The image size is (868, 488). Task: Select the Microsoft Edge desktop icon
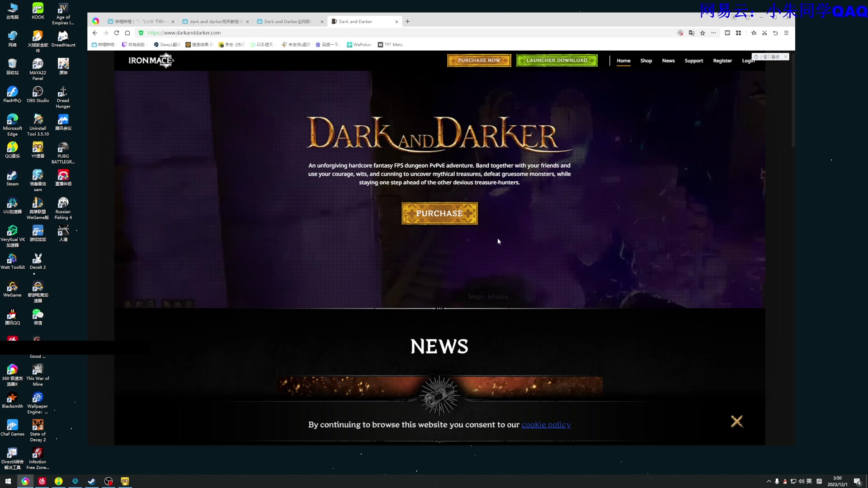13,125
